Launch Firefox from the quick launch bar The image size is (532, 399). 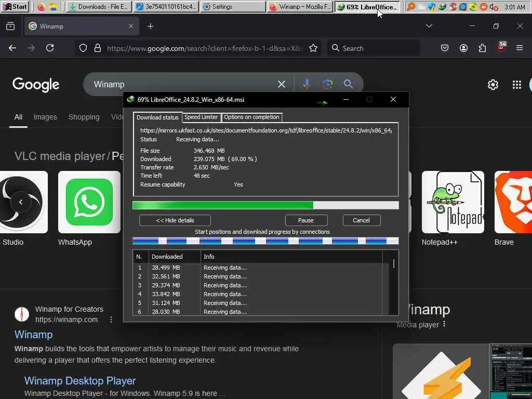(x=41, y=6)
